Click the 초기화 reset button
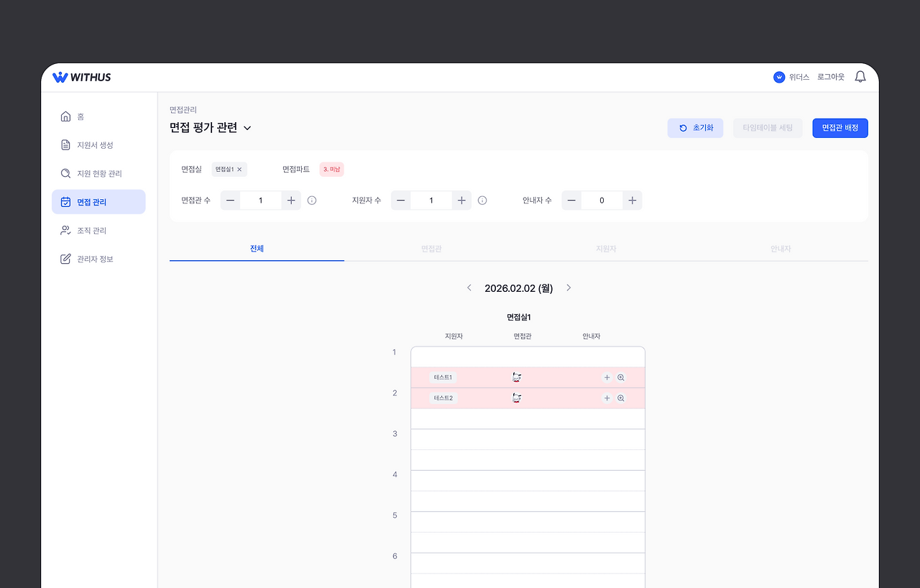 tap(696, 128)
